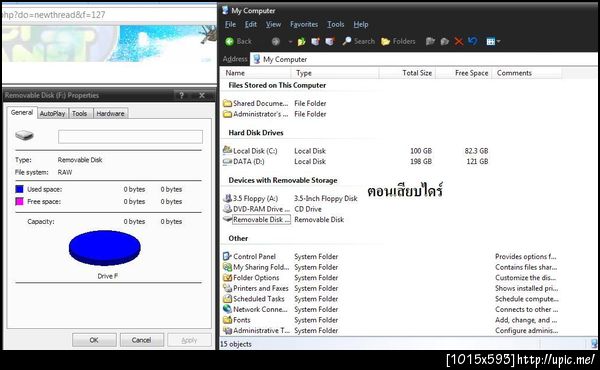Click the My Computer address bar field
The height and width of the screenshot is (370, 600).
(423, 59)
